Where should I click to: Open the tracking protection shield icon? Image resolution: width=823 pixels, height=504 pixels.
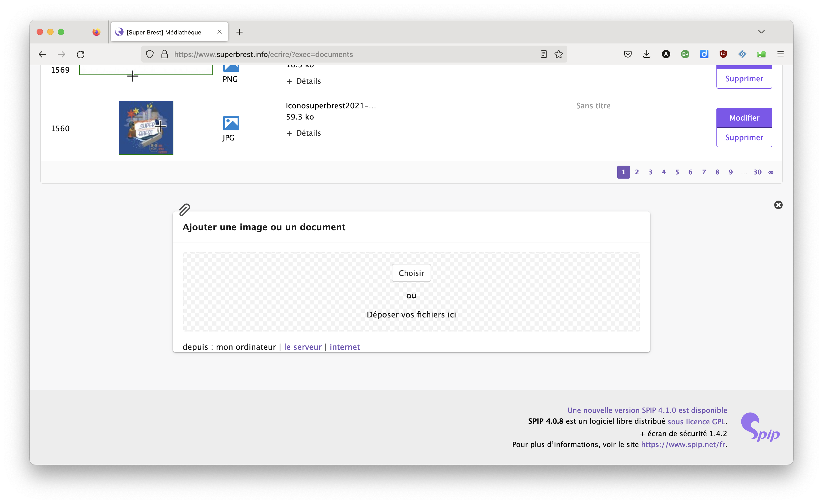[150, 54]
